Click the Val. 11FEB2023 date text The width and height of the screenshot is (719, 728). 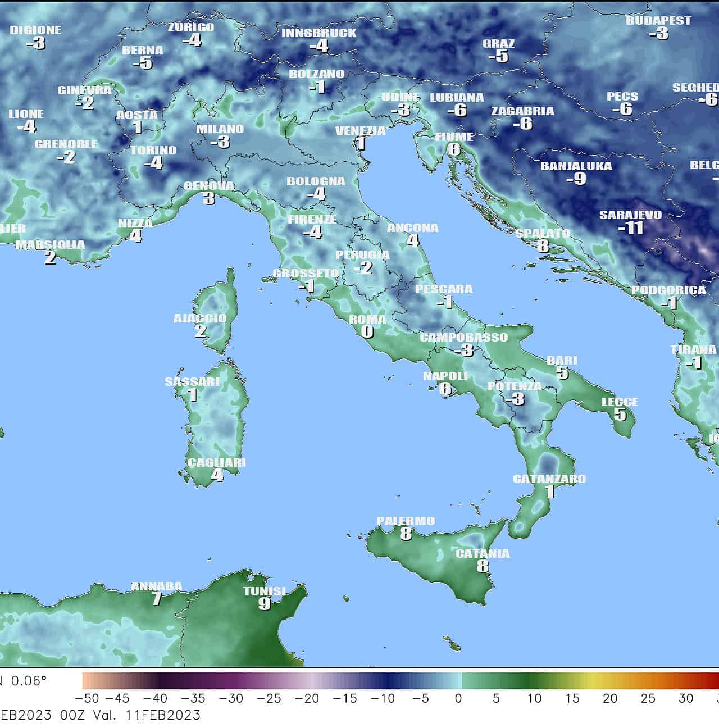pos(148,715)
